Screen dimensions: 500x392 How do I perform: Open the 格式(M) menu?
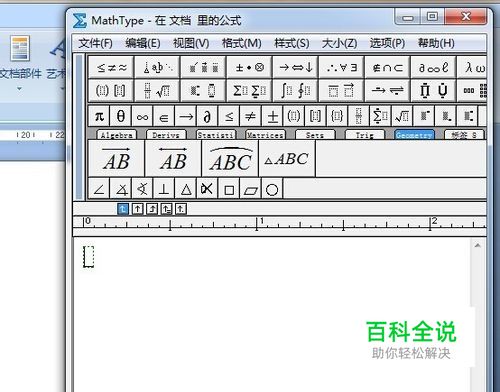click(242, 43)
